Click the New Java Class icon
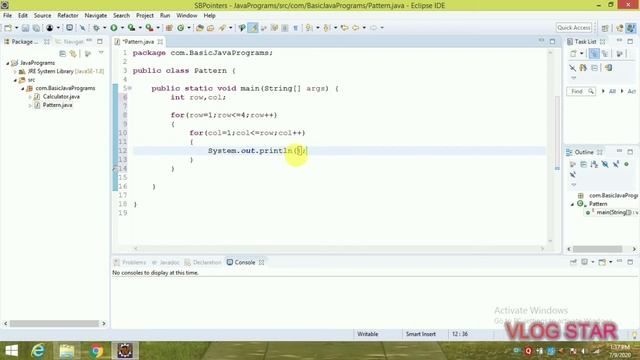This screenshot has height=360, width=640. click(180, 28)
